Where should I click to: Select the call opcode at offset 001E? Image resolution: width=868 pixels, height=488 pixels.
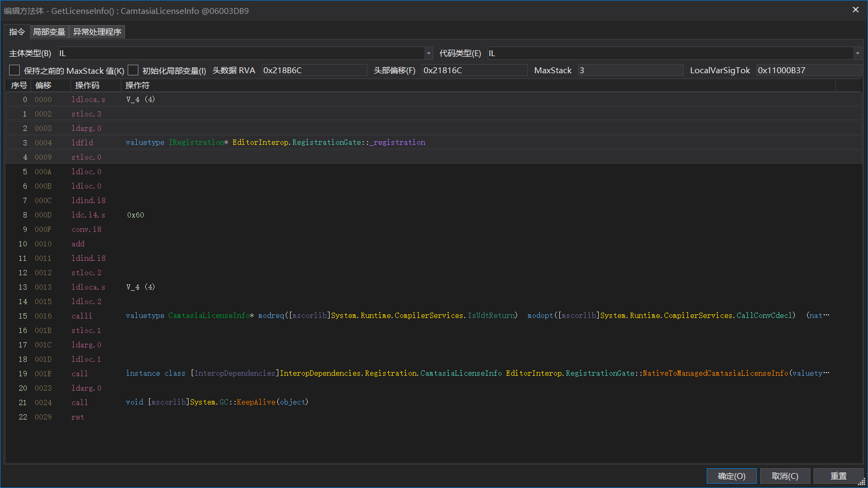click(80, 374)
